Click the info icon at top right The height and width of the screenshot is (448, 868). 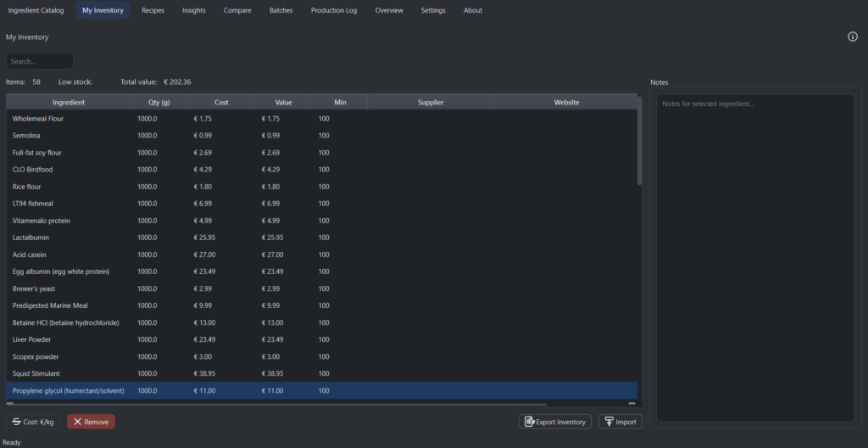tap(853, 36)
